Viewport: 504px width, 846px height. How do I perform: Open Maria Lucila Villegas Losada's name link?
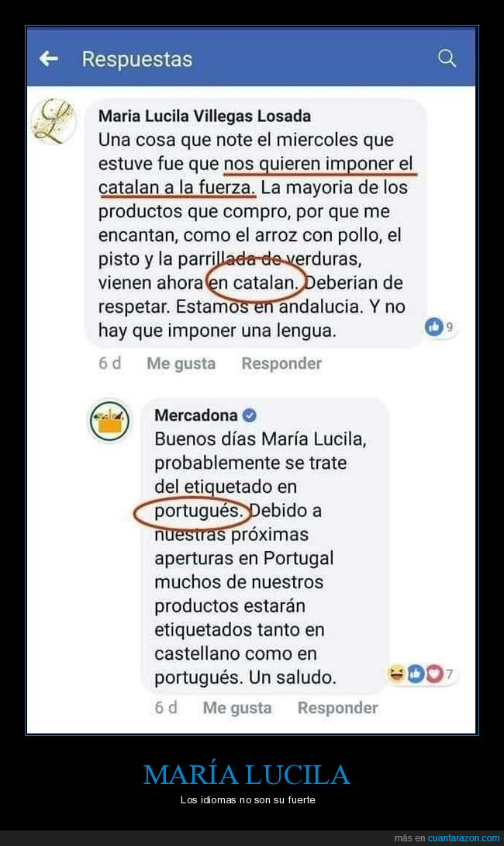click(x=204, y=116)
